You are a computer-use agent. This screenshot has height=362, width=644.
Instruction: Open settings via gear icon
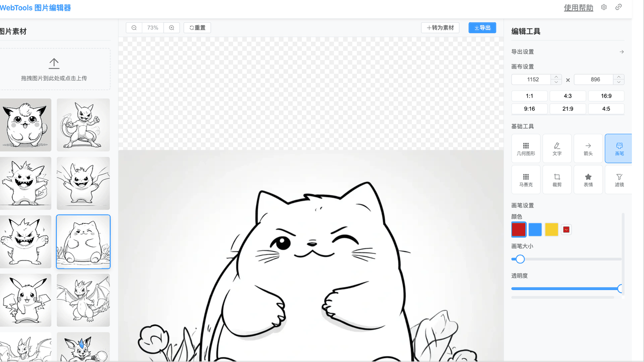click(x=604, y=7)
